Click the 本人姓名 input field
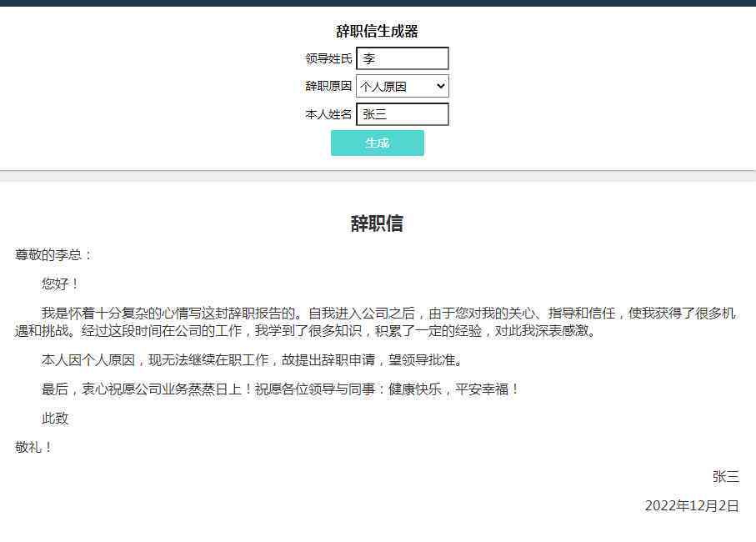 tap(402, 114)
